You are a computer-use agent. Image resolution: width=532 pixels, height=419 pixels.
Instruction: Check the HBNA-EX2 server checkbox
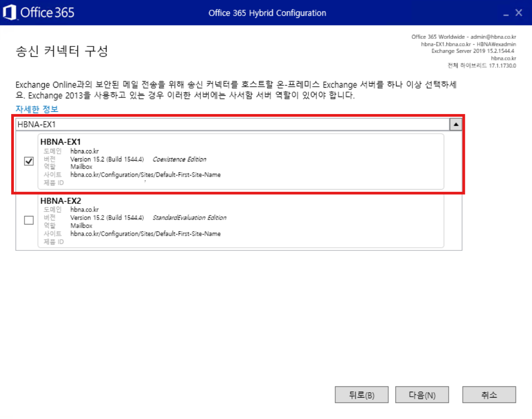coord(29,220)
